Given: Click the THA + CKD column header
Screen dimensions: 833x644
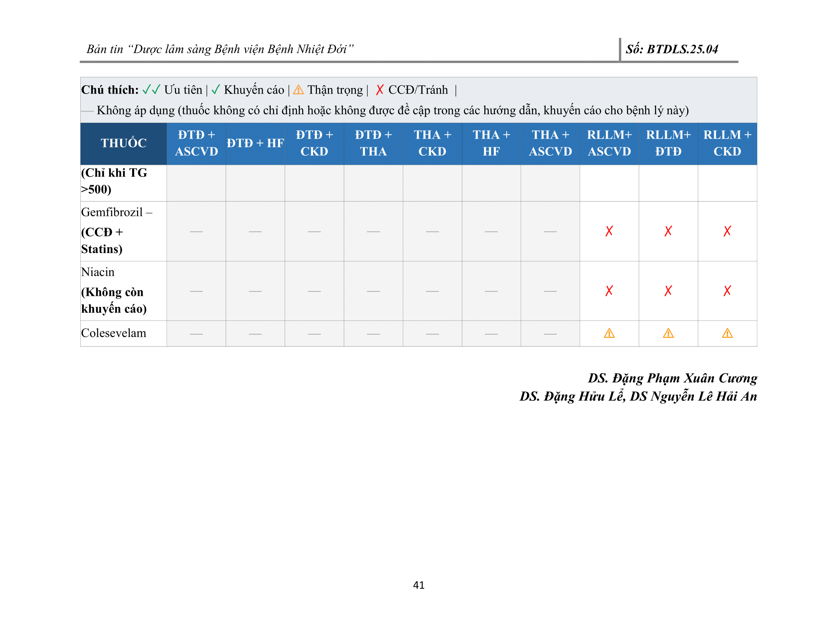Looking at the screenshot, I should point(432,143).
